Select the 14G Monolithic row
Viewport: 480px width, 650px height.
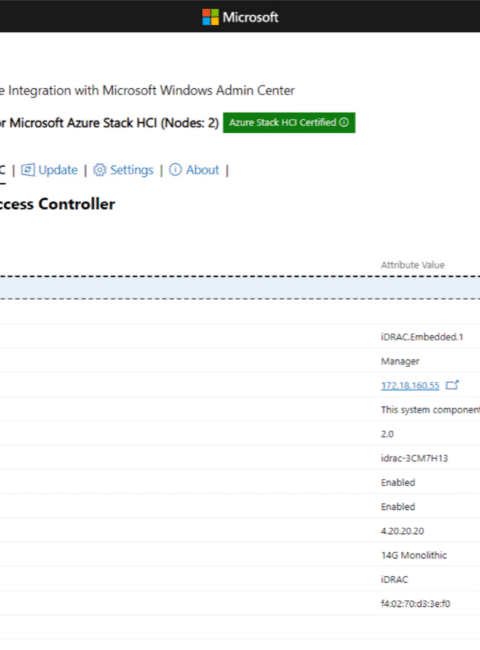240,555
